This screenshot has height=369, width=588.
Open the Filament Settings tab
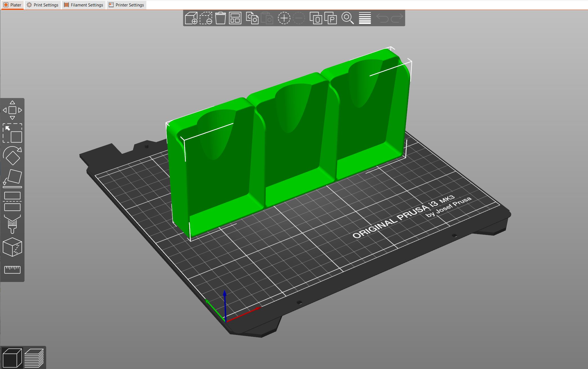(83, 5)
